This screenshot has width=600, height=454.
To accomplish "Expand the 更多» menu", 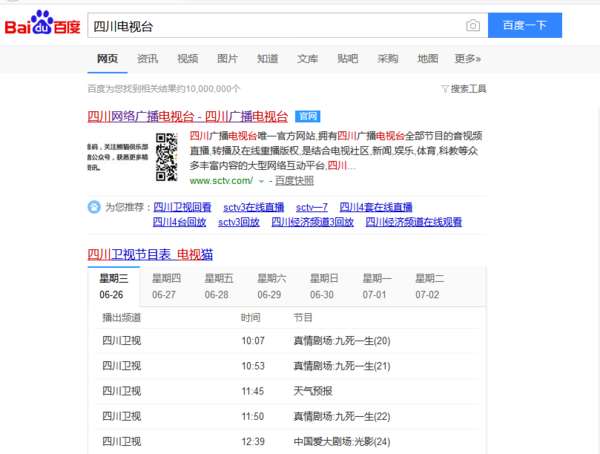I will 467,59.
